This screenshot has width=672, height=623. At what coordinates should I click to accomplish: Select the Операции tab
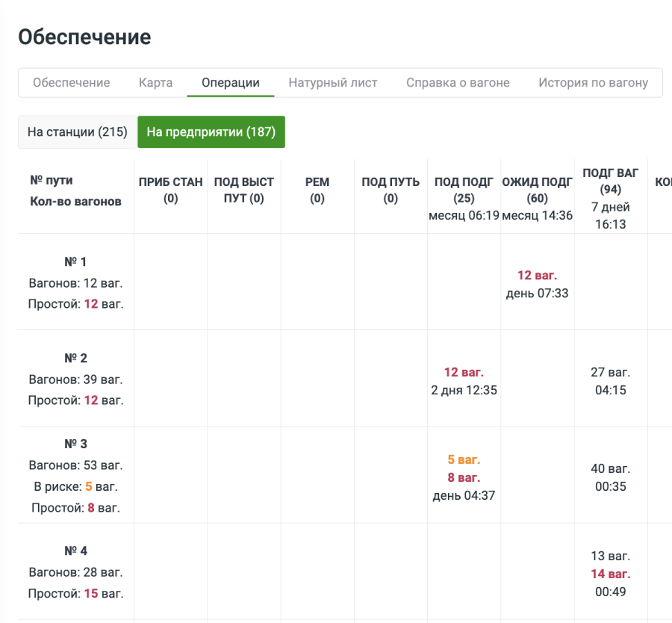[231, 83]
